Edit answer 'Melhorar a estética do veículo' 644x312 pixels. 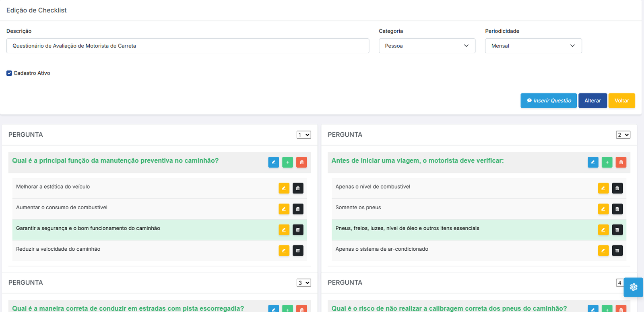tap(284, 188)
